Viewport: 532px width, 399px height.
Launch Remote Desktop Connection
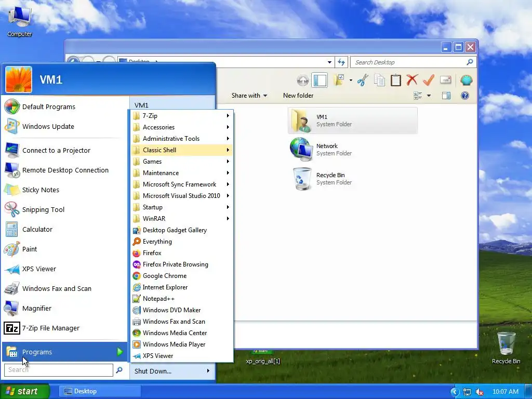[64, 170]
